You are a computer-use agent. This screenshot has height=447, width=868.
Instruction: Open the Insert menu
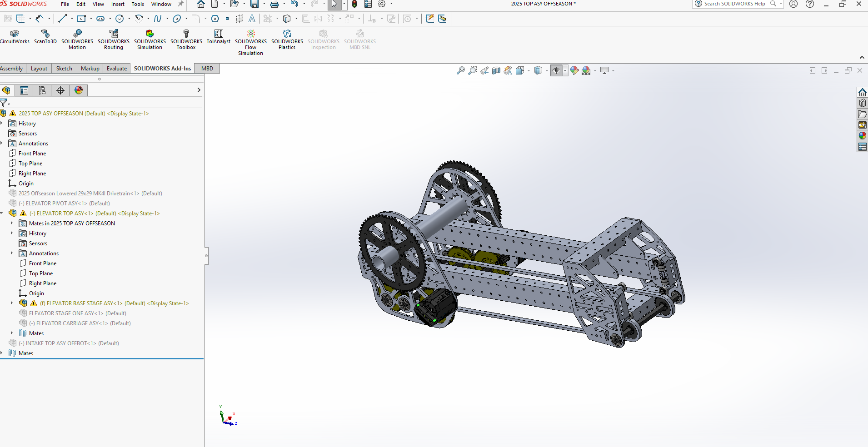click(118, 4)
